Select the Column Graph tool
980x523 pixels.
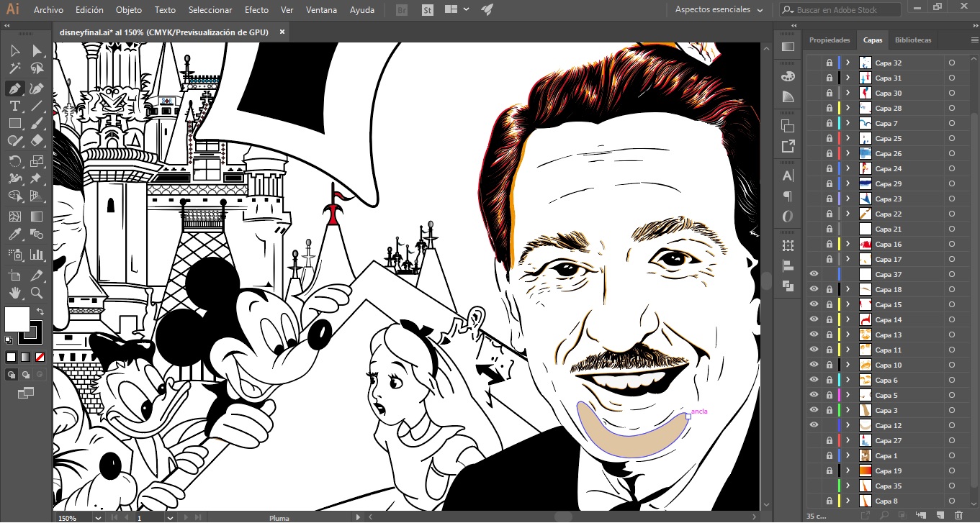coord(37,254)
